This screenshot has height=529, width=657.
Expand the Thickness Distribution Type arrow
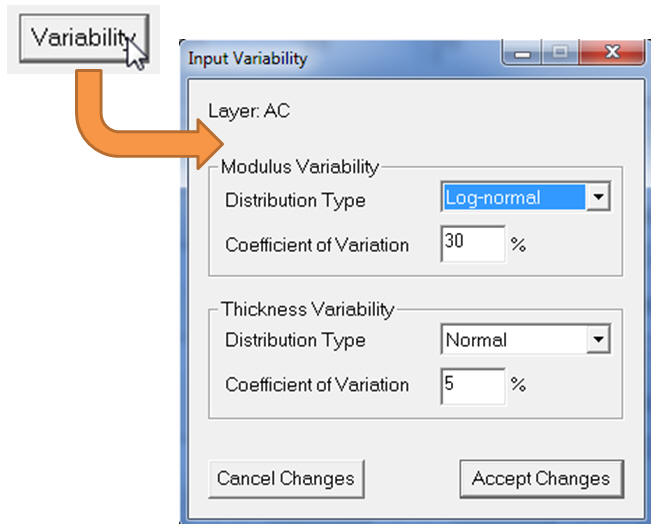(597, 340)
